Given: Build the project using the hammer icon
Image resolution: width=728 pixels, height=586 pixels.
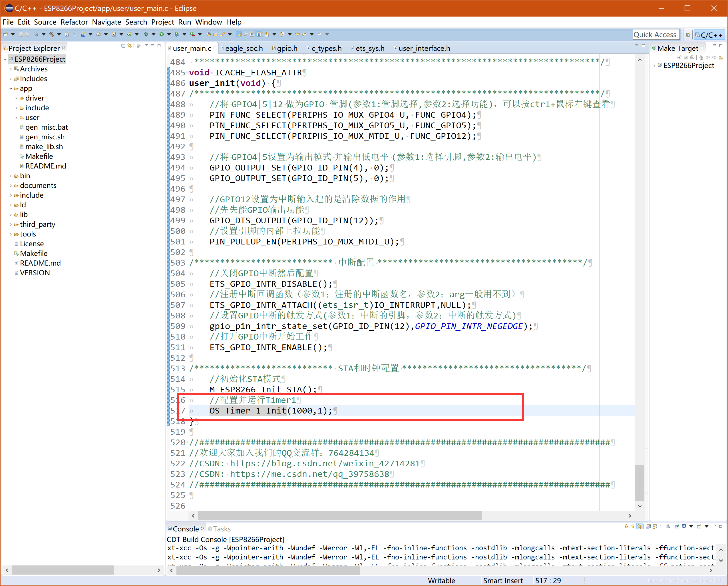Looking at the screenshot, I should [x=51, y=35].
